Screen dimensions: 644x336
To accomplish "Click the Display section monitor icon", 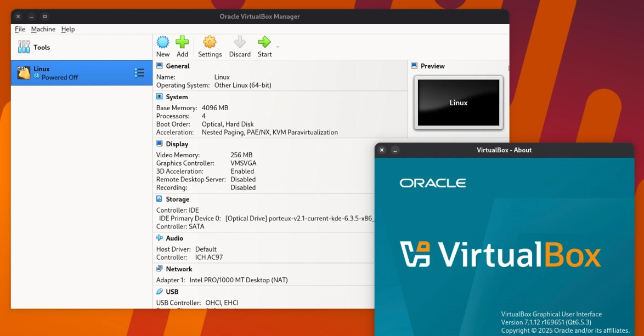I will [x=160, y=144].
